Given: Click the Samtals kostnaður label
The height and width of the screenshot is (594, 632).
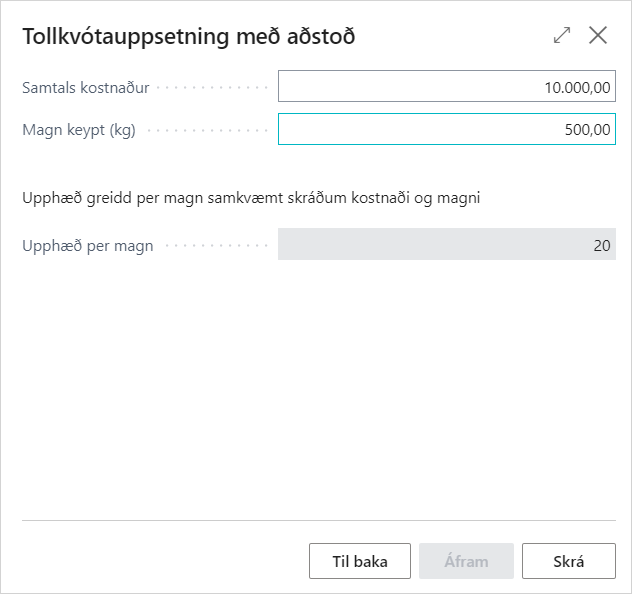Looking at the screenshot, I should coord(86,87).
